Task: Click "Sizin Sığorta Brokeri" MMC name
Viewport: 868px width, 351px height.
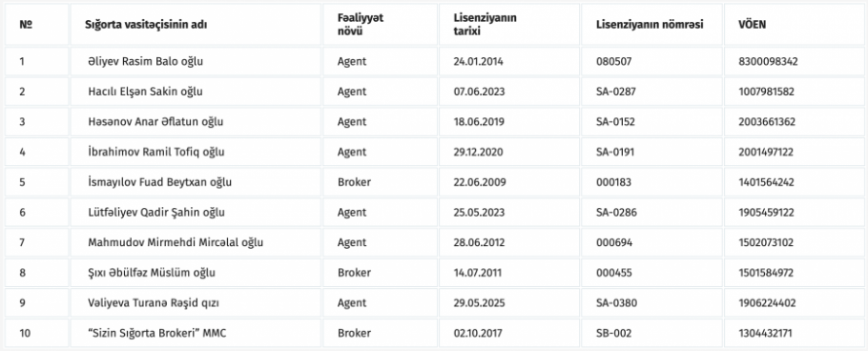Action: [x=157, y=333]
